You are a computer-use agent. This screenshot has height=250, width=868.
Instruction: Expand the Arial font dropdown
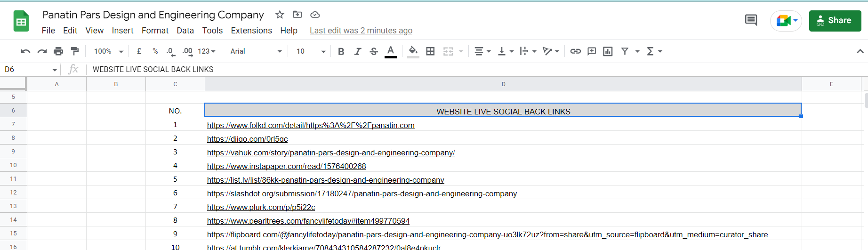pyautogui.click(x=256, y=51)
